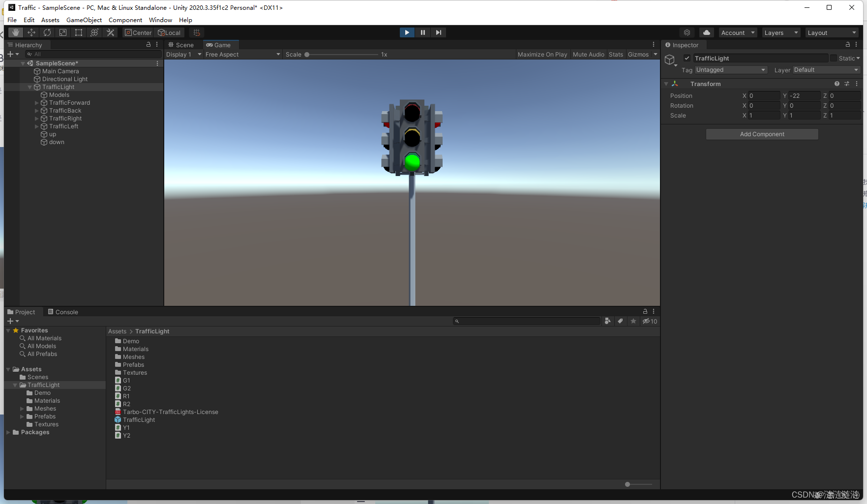Open the Component menu
The height and width of the screenshot is (504, 867).
[125, 20]
